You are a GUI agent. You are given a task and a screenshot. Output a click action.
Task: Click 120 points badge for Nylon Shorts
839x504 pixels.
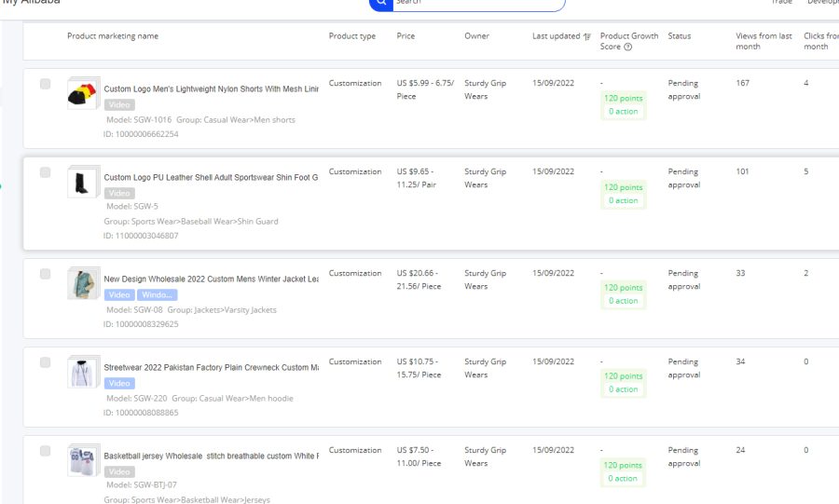[624, 99]
